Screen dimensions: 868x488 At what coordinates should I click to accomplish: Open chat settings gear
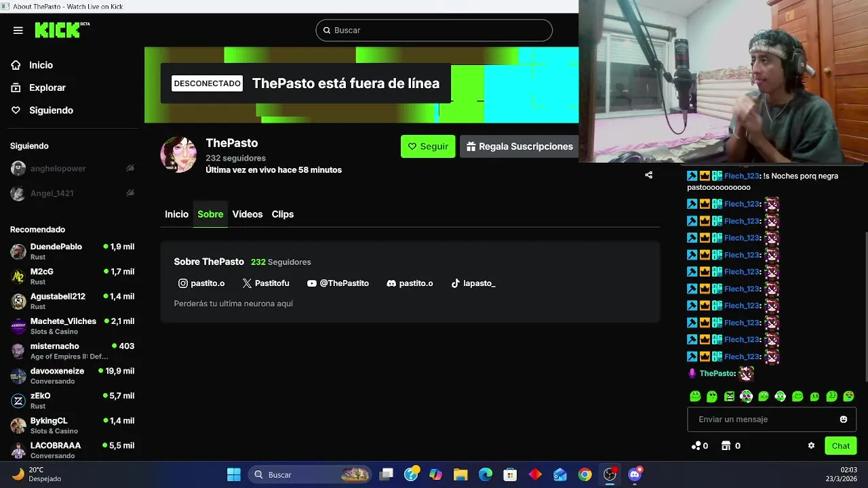[811, 446]
